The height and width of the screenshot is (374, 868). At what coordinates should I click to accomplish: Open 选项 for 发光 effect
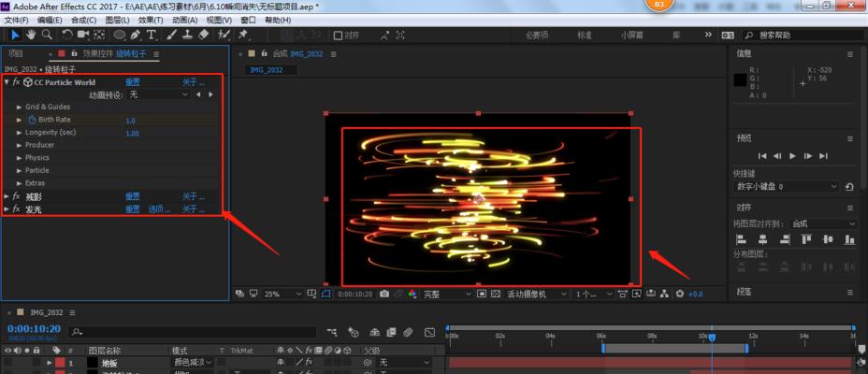point(159,209)
